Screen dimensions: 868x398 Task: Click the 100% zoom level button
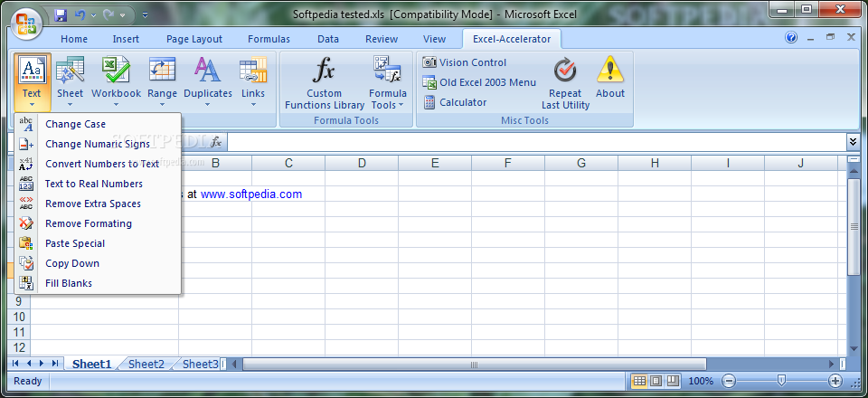click(x=702, y=381)
